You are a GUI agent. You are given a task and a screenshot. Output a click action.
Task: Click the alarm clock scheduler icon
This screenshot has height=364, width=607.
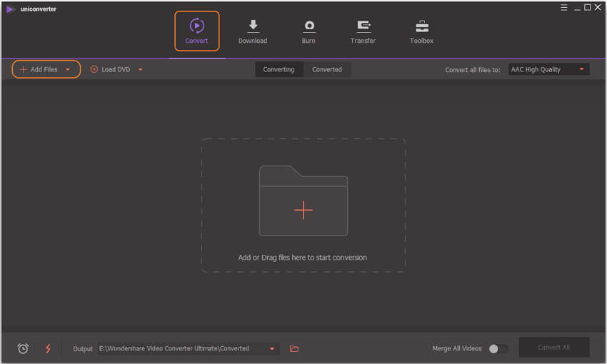(23, 348)
